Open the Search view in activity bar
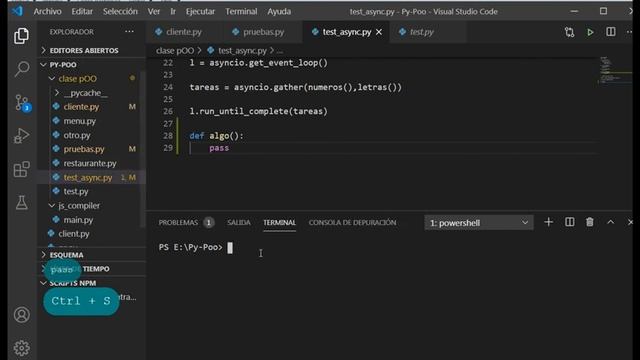 tap(21, 69)
